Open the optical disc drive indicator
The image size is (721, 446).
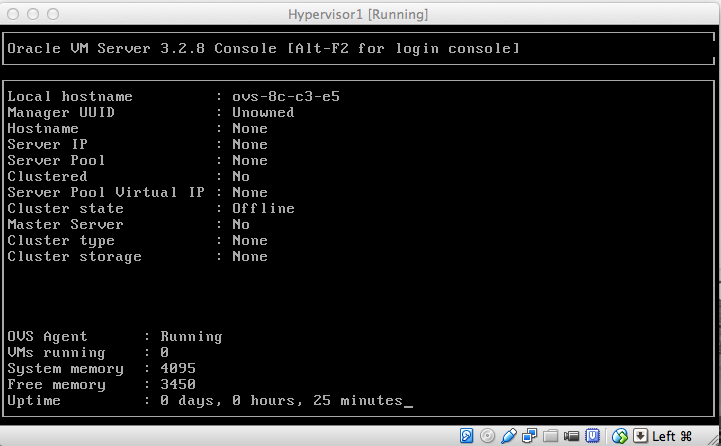coord(487,436)
